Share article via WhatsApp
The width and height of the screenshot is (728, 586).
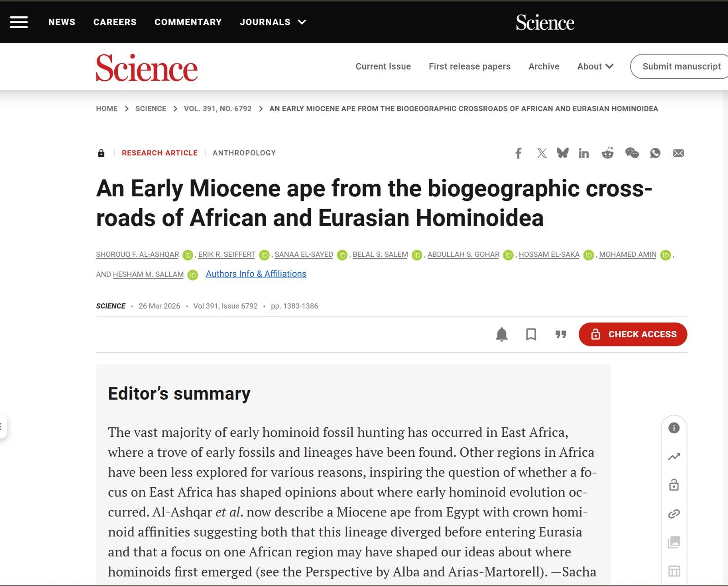pos(655,153)
